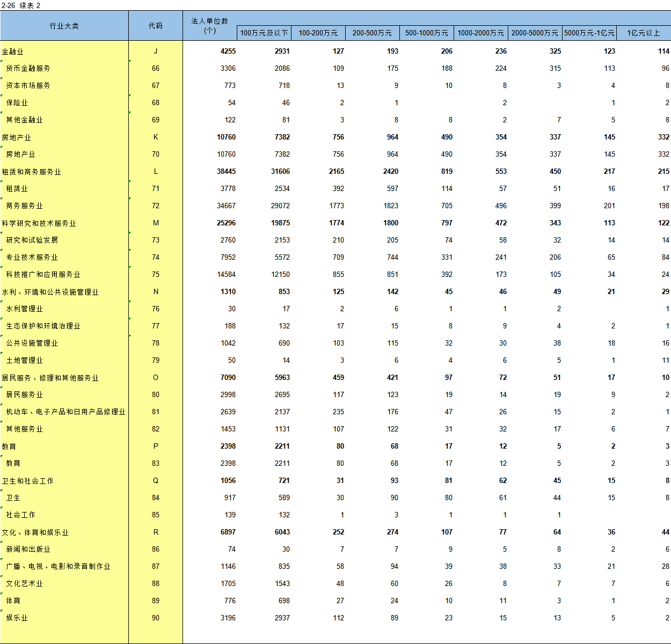Click the 机动车、电子产品和日用产品修理业 cell
This screenshot has height=644, width=671.
66,412
